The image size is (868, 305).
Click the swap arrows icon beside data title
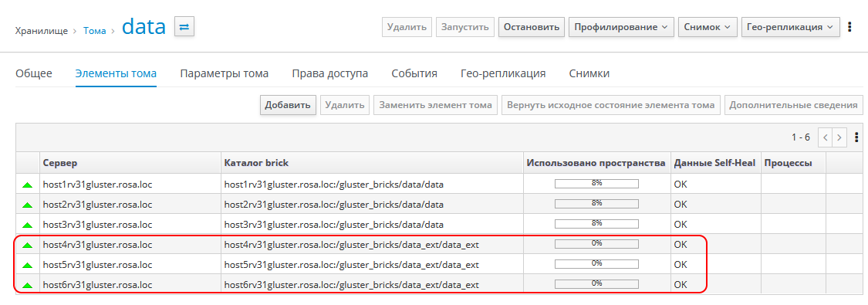point(184,26)
